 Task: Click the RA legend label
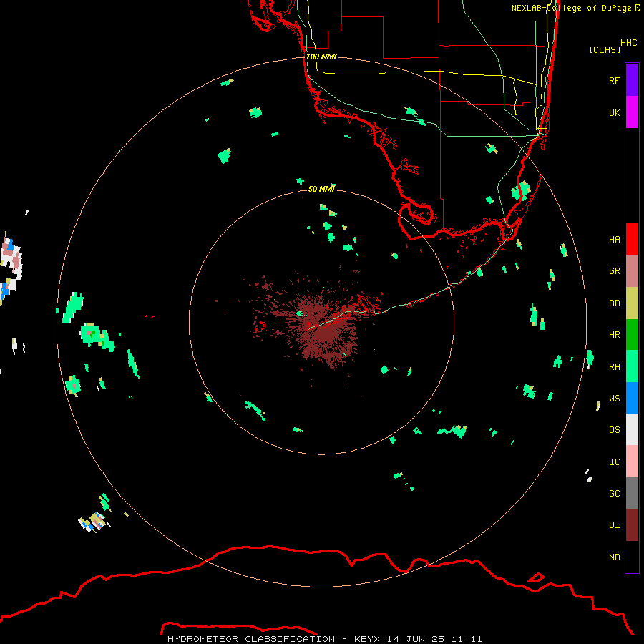click(x=615, y=366)
